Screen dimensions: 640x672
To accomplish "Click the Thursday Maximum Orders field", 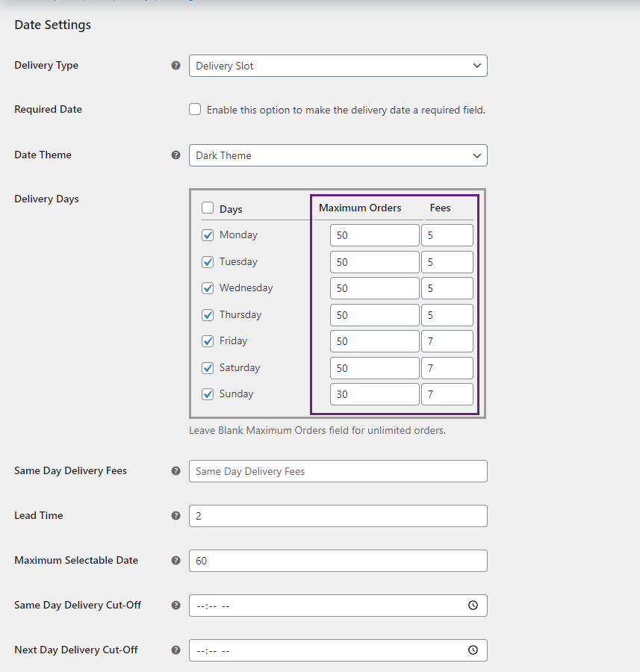I will pyautogui.click(x=375, y=315).
